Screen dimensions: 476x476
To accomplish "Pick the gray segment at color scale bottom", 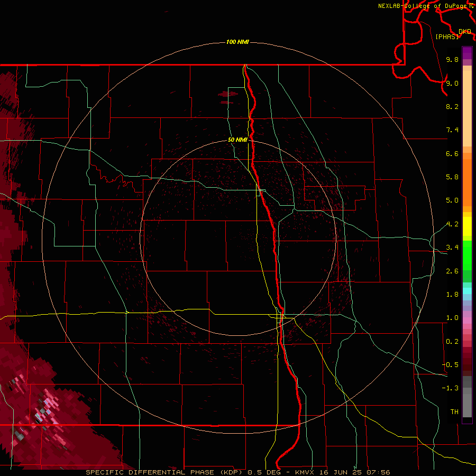I will point(467,405).
